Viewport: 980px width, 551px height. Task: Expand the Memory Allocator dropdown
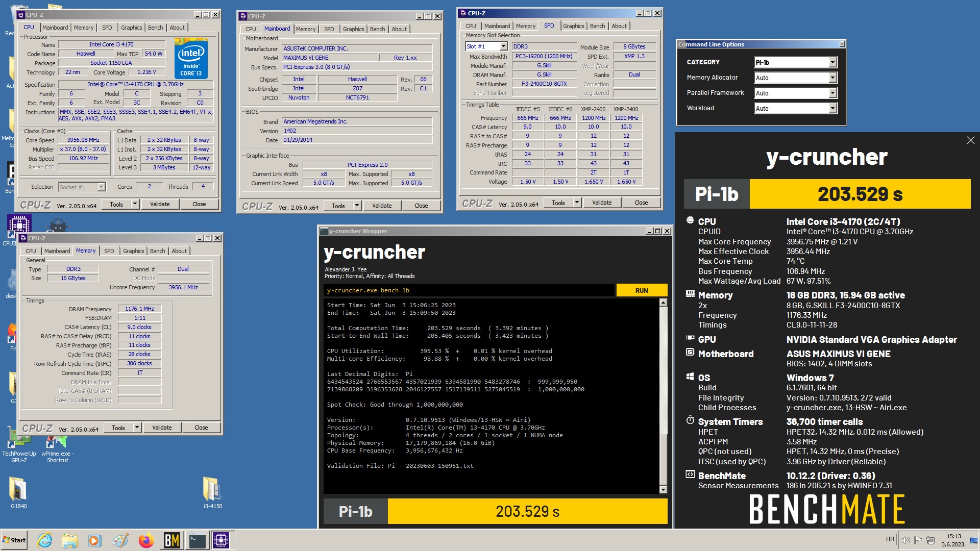pyautogui.click(x=832, y=78)
